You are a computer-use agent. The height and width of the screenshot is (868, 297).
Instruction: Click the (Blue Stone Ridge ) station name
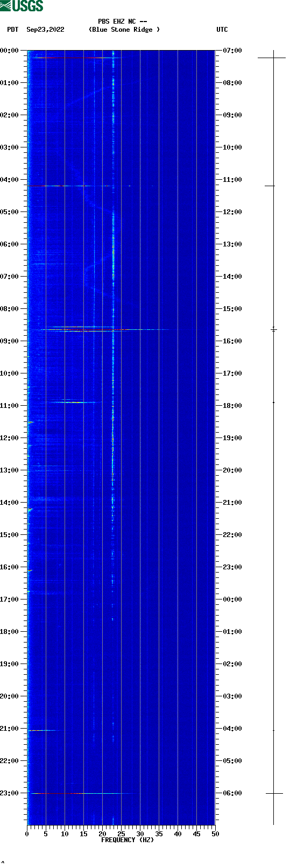click(124, 30)
